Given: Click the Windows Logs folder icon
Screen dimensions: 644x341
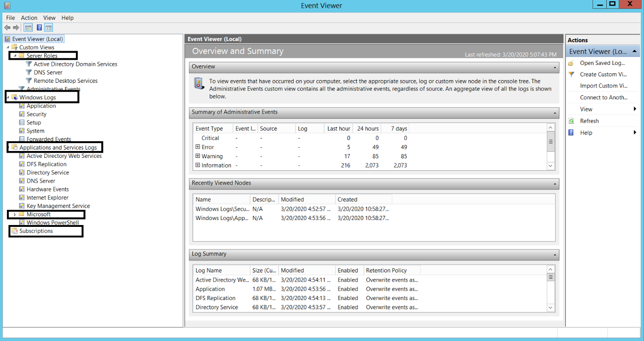Looking at the screenshot, I should point(14,98).
